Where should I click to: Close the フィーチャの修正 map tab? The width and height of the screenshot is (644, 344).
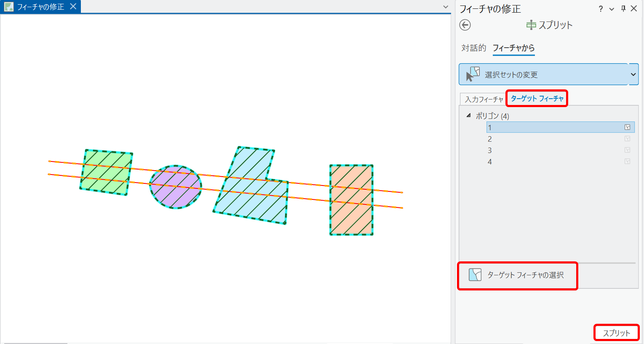(73, 6)
